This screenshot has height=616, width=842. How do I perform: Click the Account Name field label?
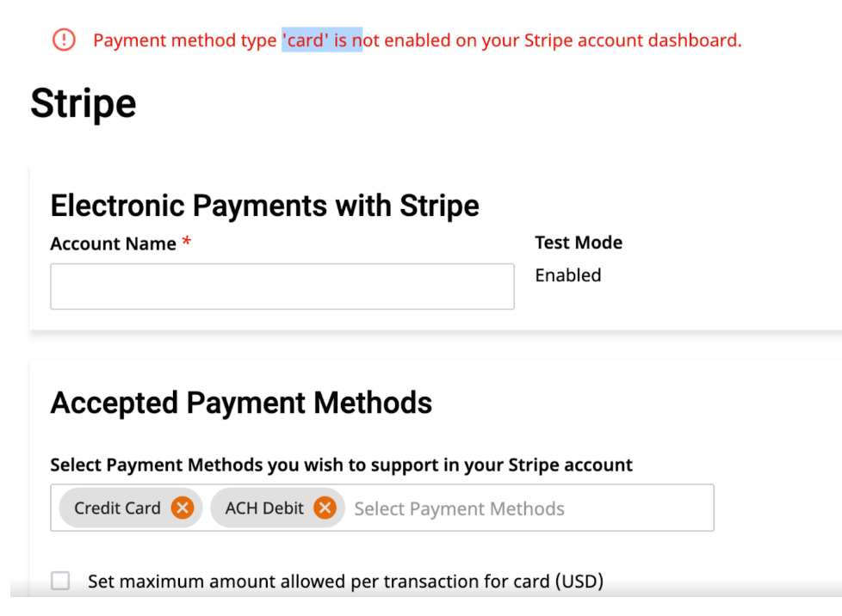[113, 244]
